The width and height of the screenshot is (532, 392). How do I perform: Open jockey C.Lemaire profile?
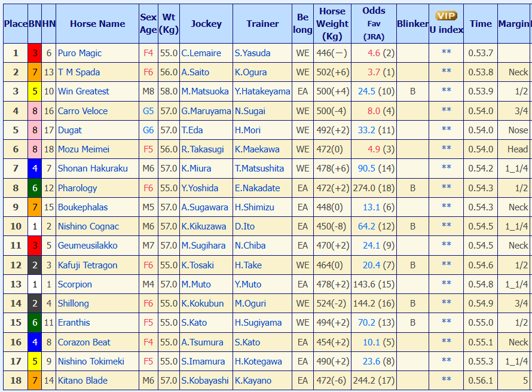tap(201, 53)
